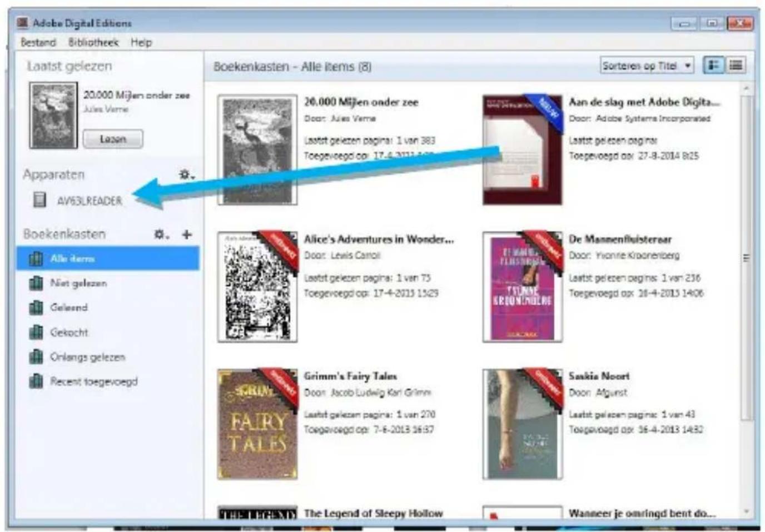Click the Aan de slag met Adobe Digita... title
This screenshot has height=532, width=765.
point(644,102)
